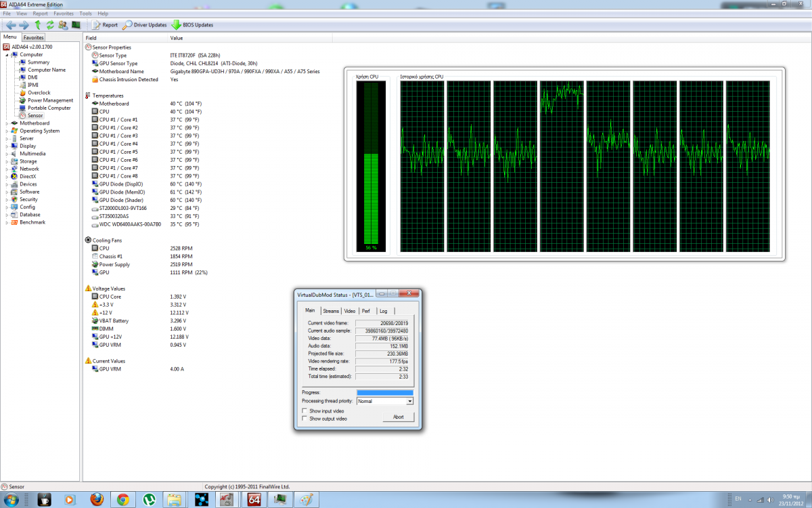This screenshot has height=508, width=812.
Task: Expand the DirectX tree node
Action: [x=7, y=176]
